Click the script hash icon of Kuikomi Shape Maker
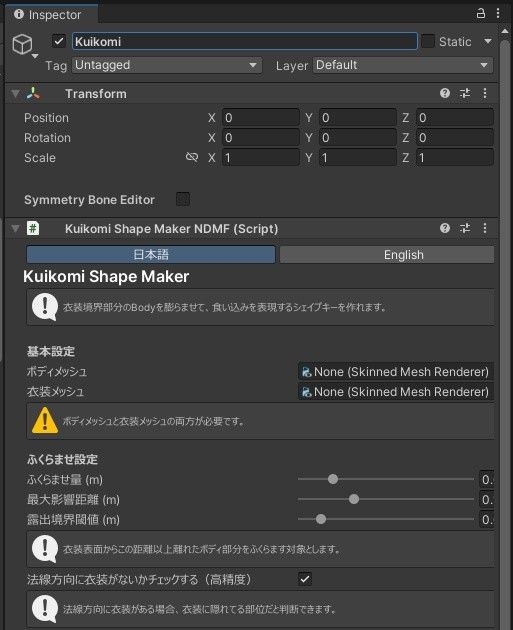The image size is (513, 630). (x=33, y=228)
